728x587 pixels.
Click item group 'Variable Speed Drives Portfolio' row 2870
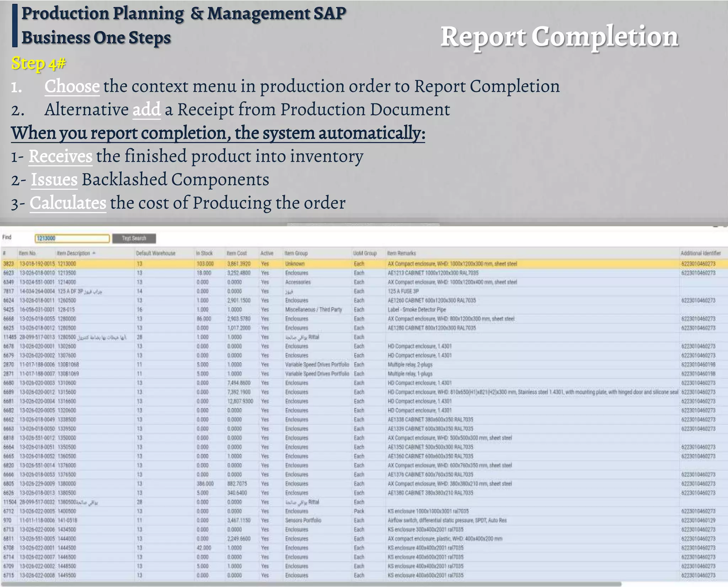(317, 365)
